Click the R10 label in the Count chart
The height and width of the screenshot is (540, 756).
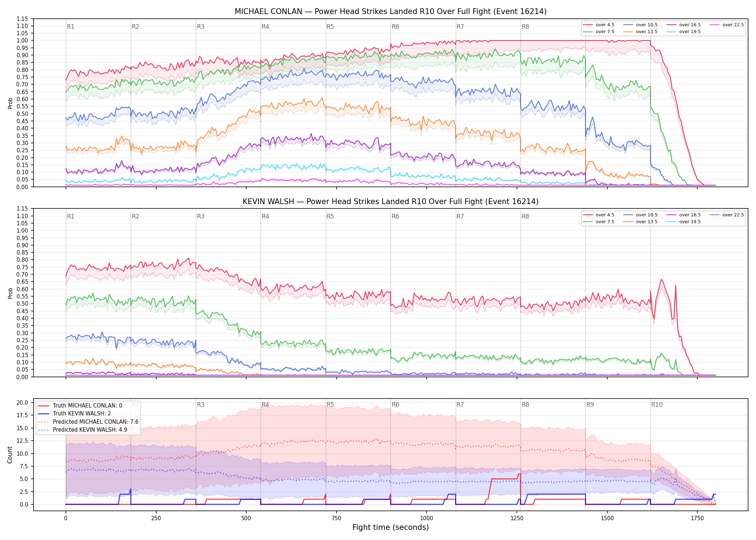[657, 405]
